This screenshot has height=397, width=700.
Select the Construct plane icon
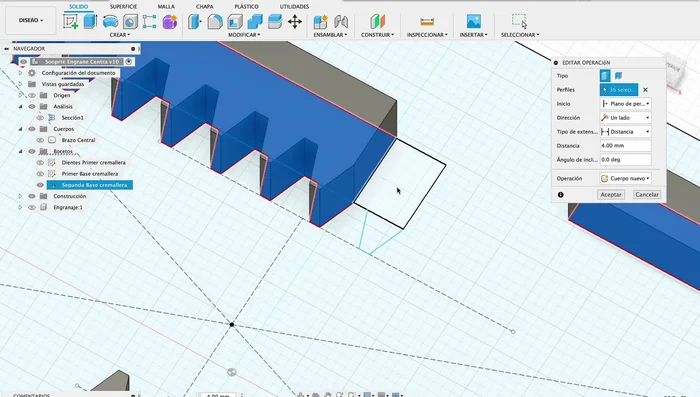[x=377, y=21]
